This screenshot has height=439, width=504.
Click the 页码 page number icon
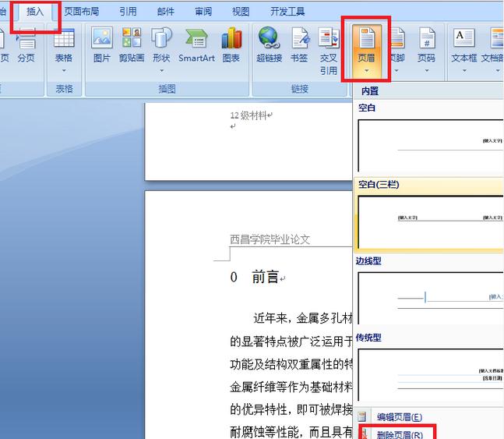click(427, 38)
